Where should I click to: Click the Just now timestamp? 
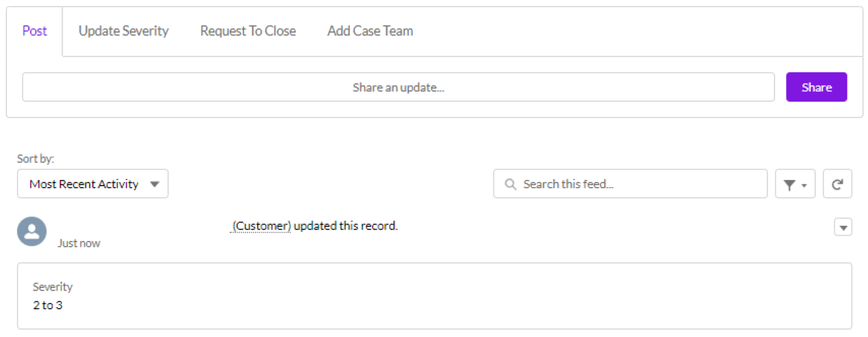[79, 243]
